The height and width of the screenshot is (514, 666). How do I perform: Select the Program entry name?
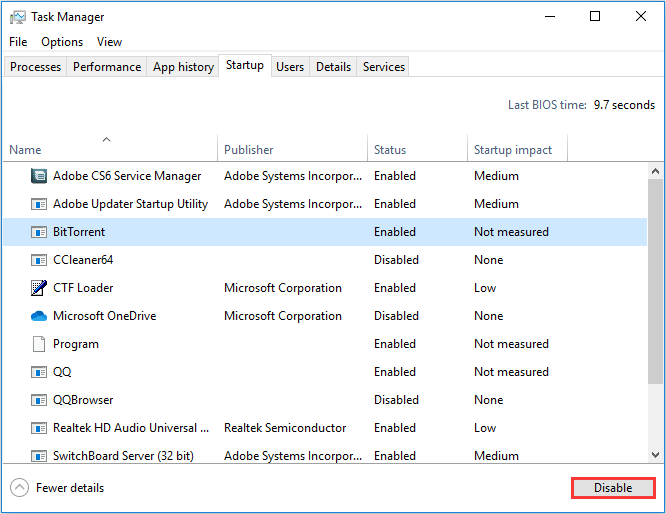76,344
